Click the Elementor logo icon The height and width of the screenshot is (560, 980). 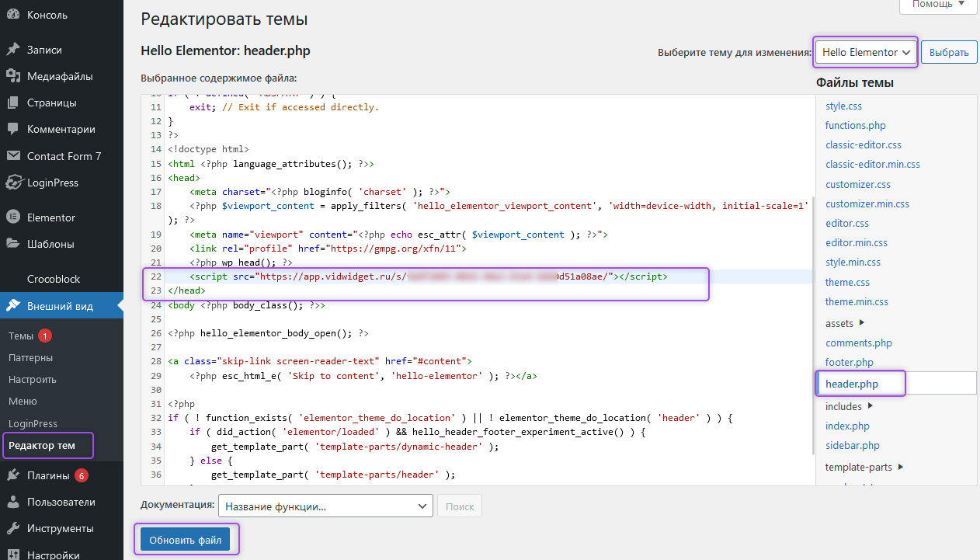[13, 217]
